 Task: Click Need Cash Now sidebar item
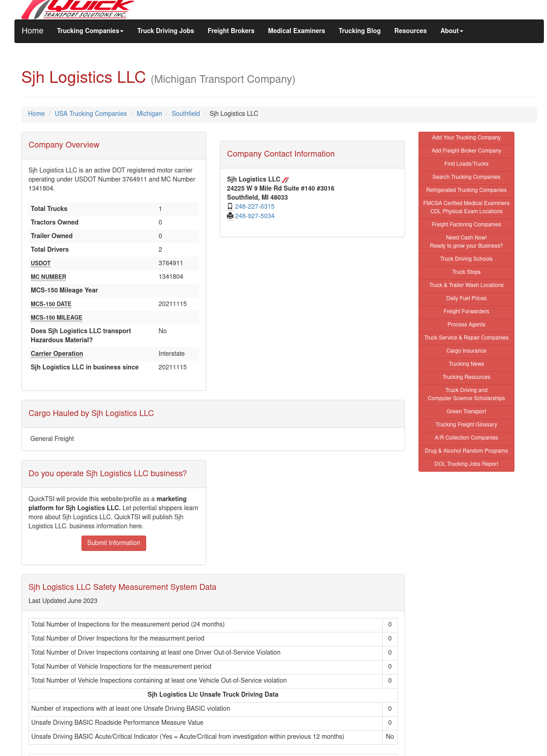[x=466, y=242]
